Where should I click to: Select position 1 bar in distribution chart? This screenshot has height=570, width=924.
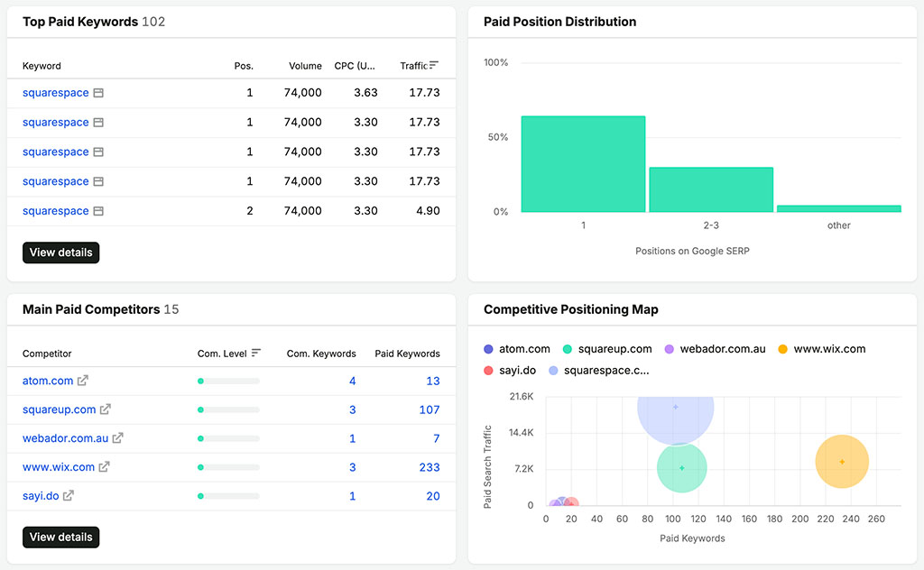tap(584, 164)
